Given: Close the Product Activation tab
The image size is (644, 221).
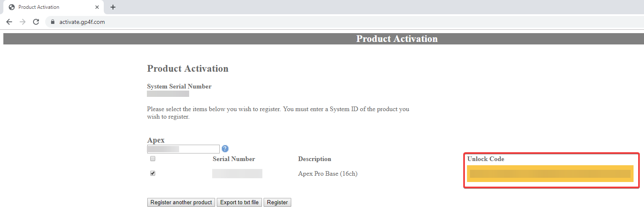Looking at the screenshot, I should click(x=97, y=7).
